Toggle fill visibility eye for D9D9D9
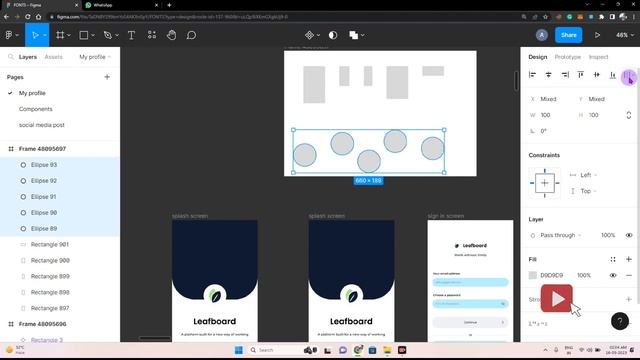Image resolution: width=640 pixels, height=360 pixels. coord(613,276)
